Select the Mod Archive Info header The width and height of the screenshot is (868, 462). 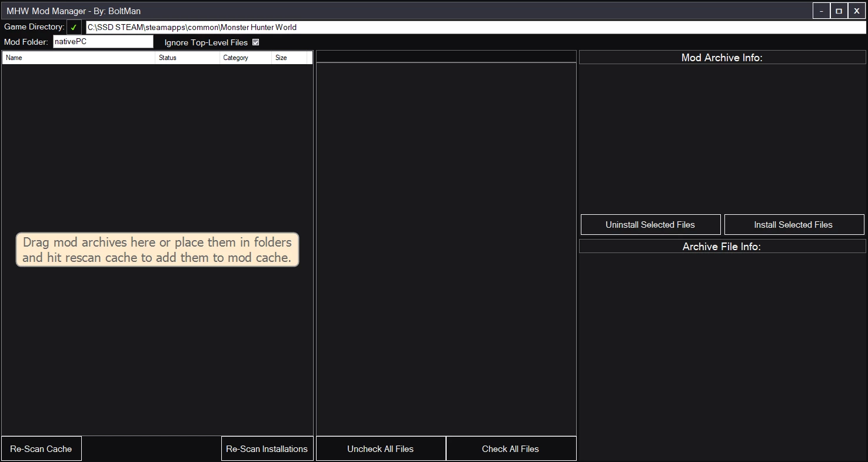click(722, 58)
